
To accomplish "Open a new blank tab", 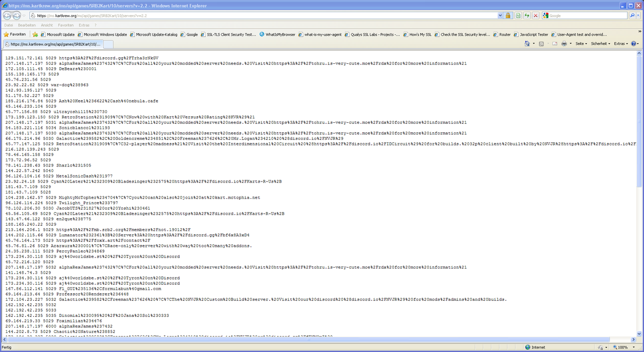I will [x=108, y=44].
